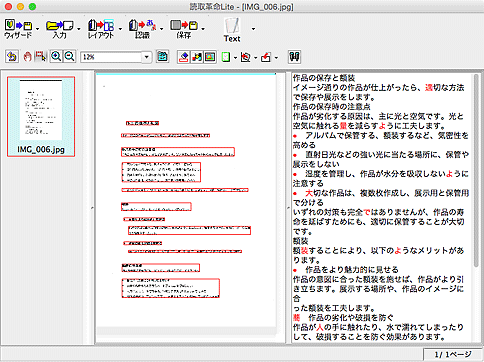Click the IMG_006.jpg file name label
The width and height of the screenshot is (484, 362).
[41, 149]
